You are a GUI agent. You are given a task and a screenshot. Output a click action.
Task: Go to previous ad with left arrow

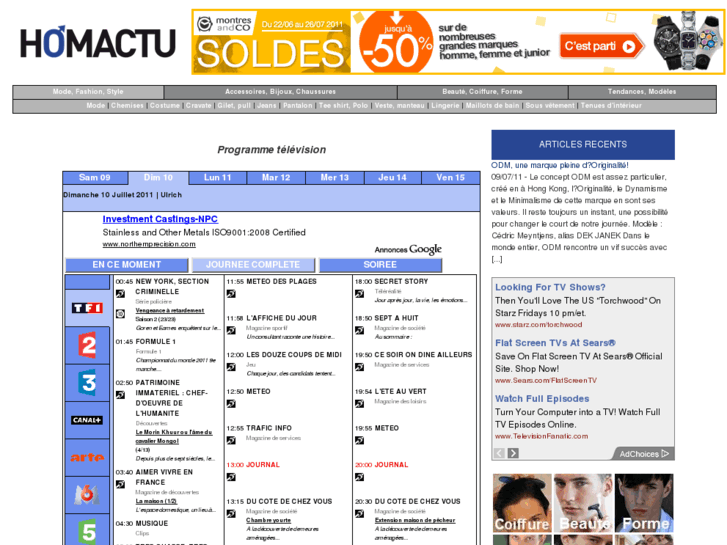[x=499, y=453]
